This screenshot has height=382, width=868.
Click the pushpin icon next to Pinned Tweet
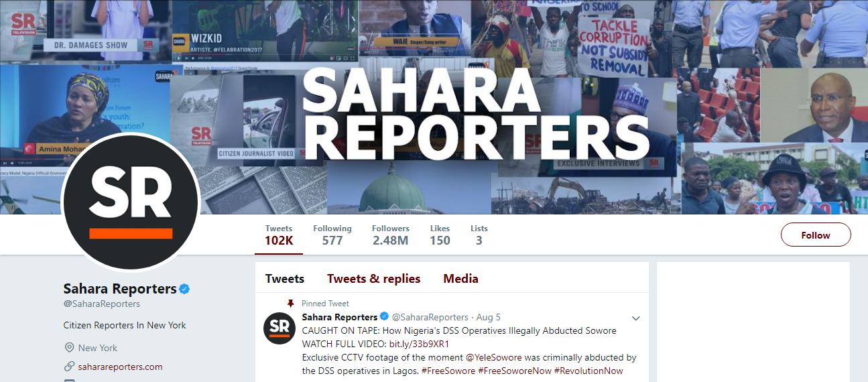click(290, 304)
